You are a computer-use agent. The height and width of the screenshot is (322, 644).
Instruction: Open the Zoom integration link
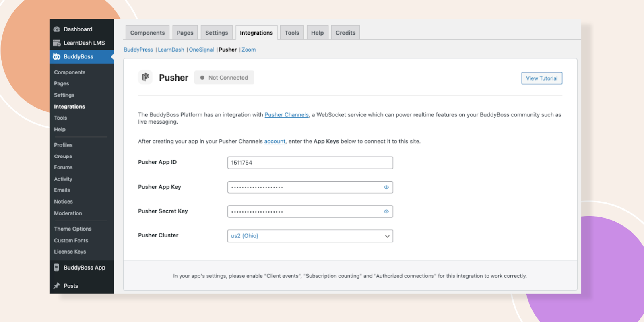point(249,50)
